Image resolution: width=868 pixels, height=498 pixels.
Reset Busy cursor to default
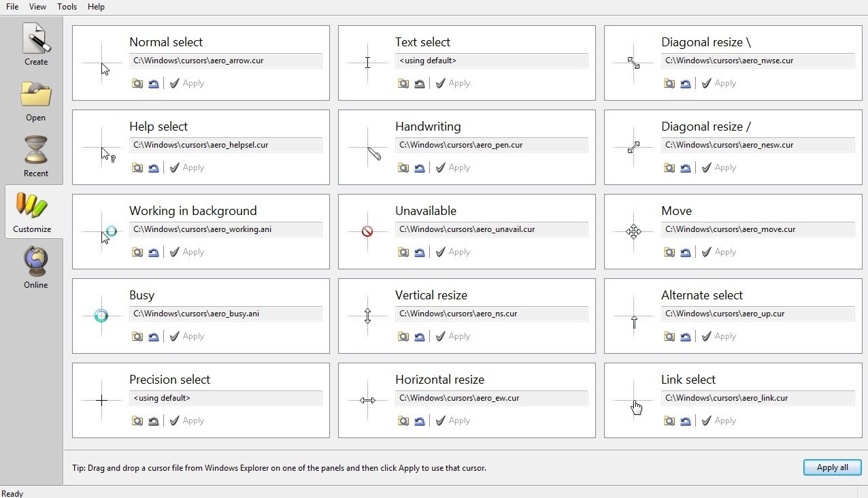(154, 336)
